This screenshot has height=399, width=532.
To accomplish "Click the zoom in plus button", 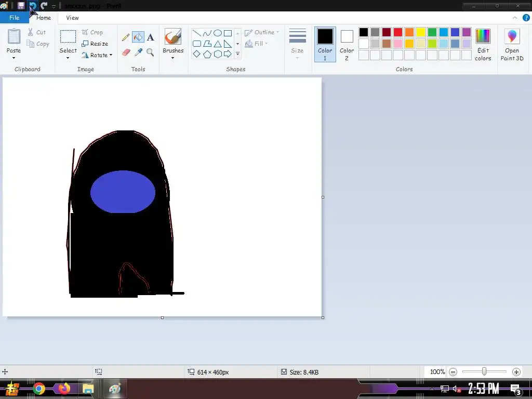I will pyautogui.click(x=516, y=372).
